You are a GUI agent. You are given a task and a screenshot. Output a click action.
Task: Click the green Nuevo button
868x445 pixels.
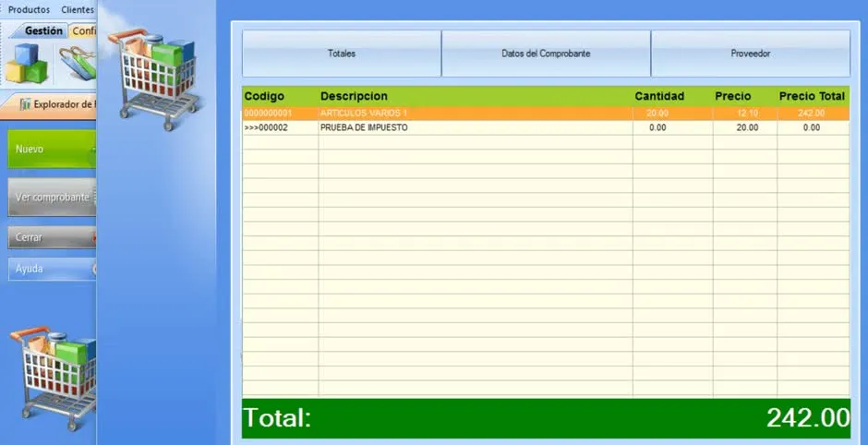(x=52, y=149)
